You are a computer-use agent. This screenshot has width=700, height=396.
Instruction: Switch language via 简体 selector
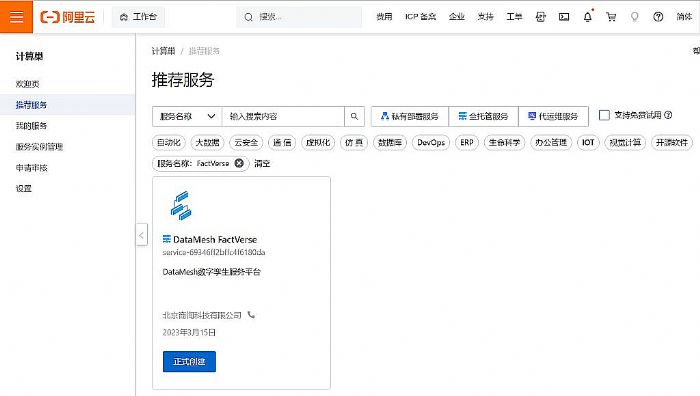[x=684, y=17]
